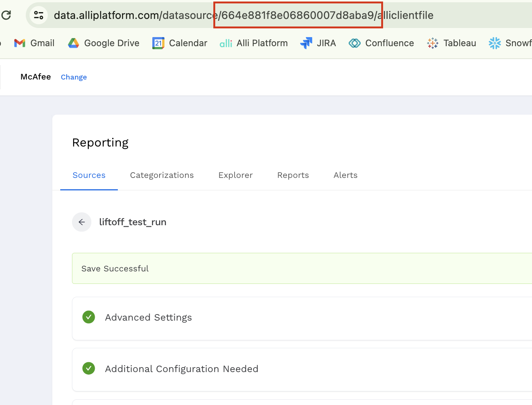The width and height of the screenshot is (532, 405).
Task: Switch to the Alerts tab
Action: 346,175
